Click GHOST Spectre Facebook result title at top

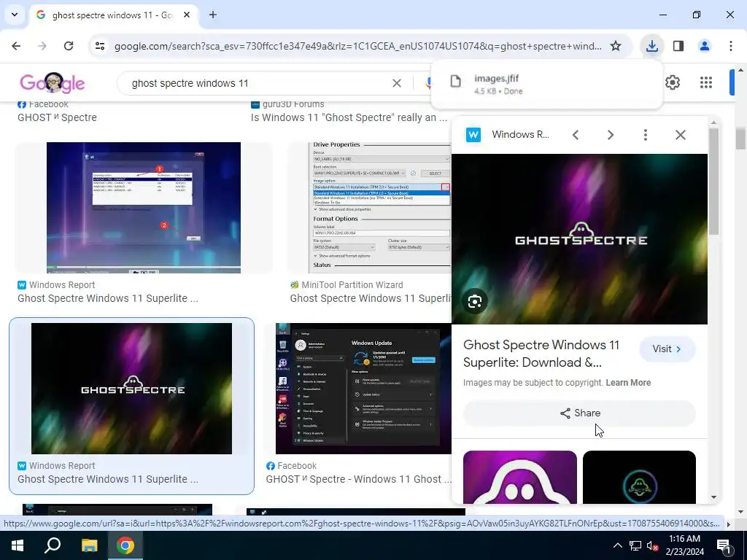(x=57, y=117)
